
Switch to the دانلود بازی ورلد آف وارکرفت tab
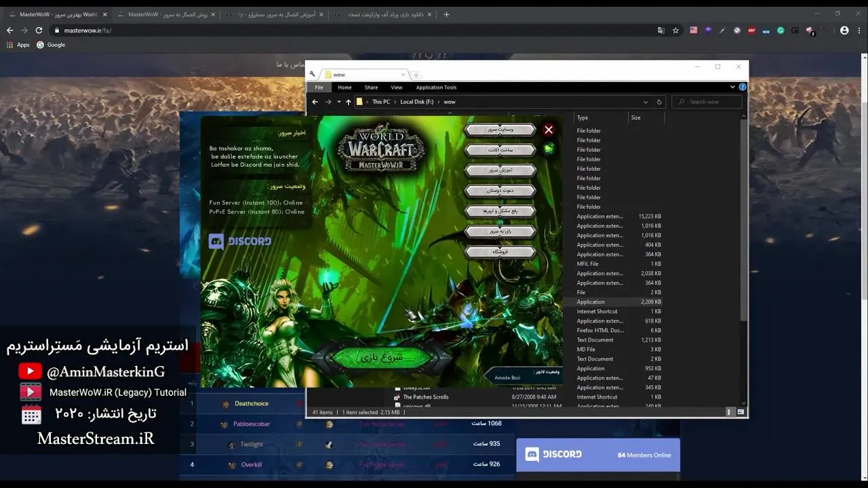383,14
